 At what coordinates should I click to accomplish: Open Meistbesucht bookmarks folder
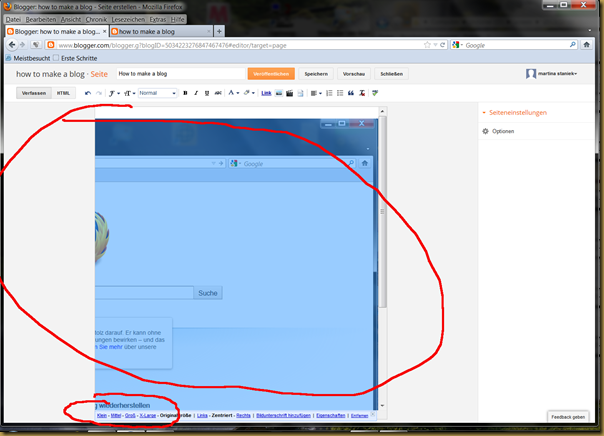point(28,58)
